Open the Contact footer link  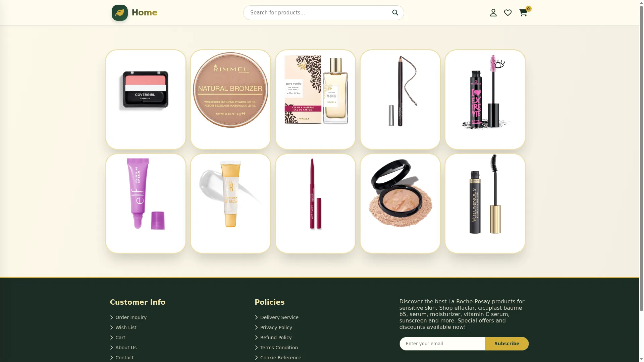[124, 358]
